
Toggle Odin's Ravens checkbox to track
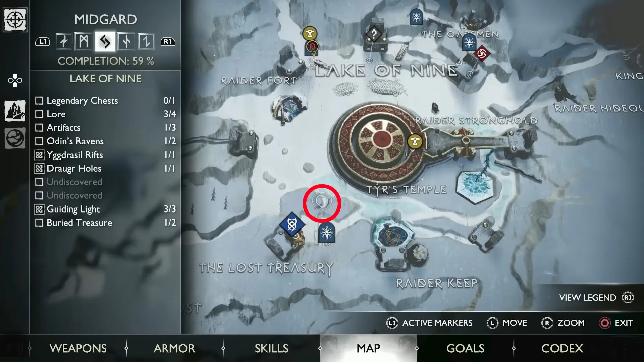pyautogui.click(x=39, y=141)
